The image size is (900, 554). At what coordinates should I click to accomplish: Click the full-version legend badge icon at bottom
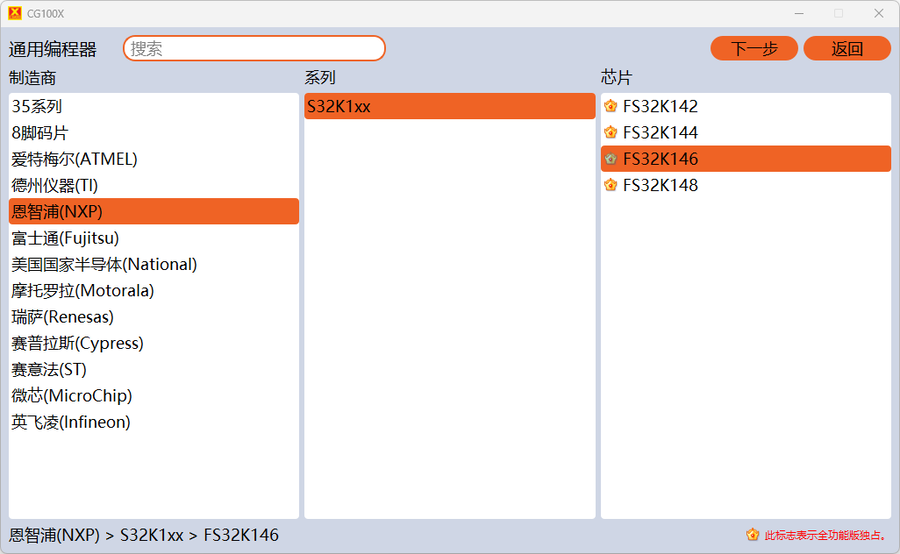[752, 535]
